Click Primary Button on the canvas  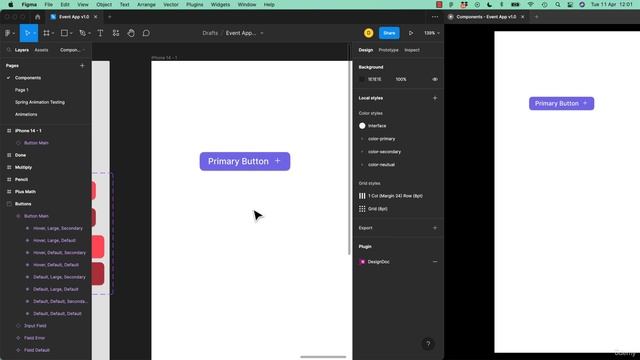click(245, 161)
